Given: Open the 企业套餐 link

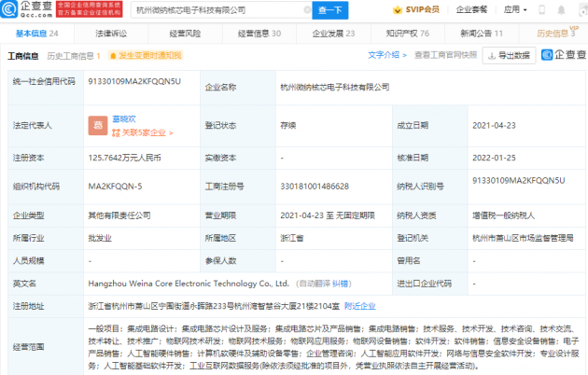Looking at the screenshot, I should pos(471,9).
